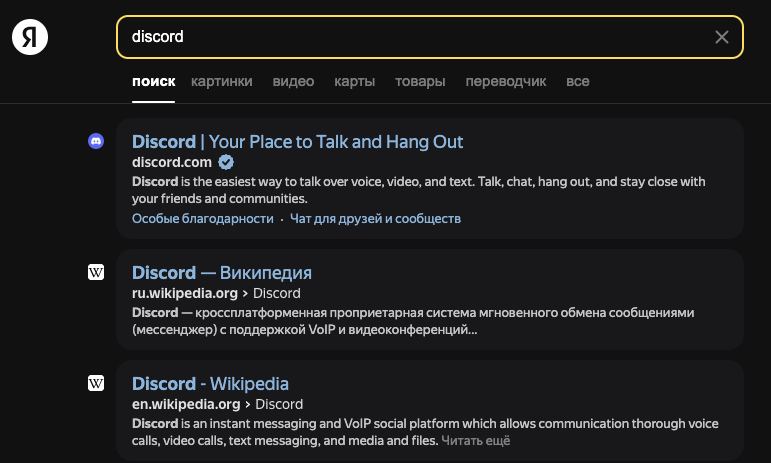Open Особые благодарности sitelink
The image size is (771, 463).
(203, 219)
